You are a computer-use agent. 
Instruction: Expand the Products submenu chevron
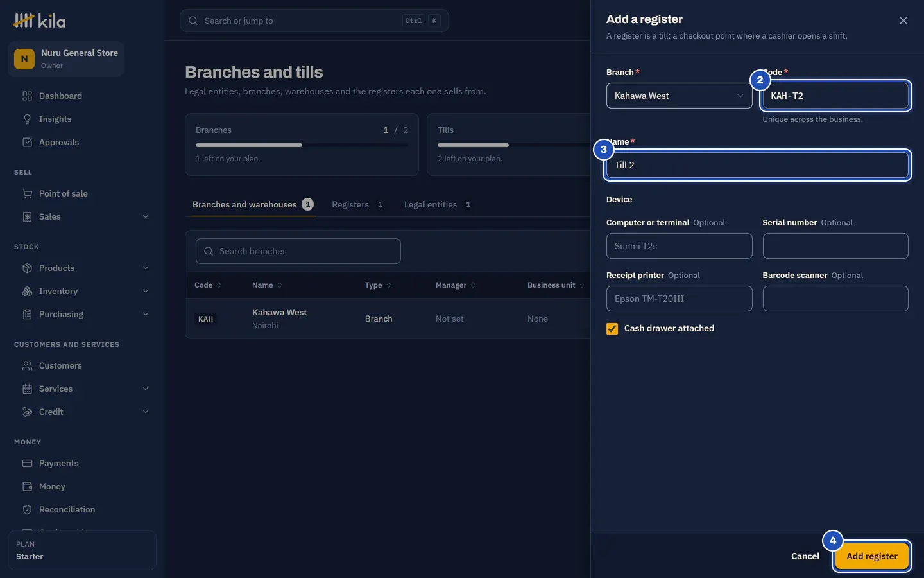coord(146,268)
